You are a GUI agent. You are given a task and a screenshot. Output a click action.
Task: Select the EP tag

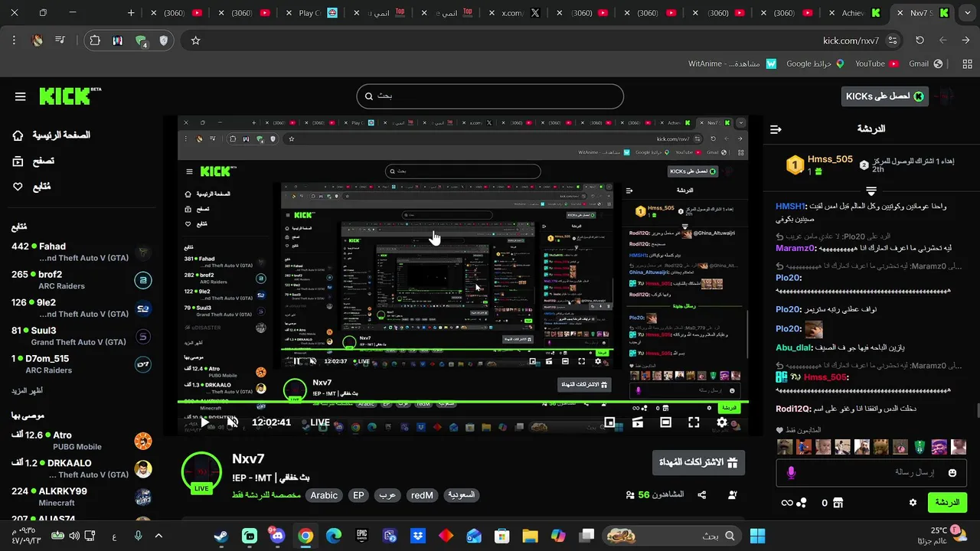[x=358, y=495]
